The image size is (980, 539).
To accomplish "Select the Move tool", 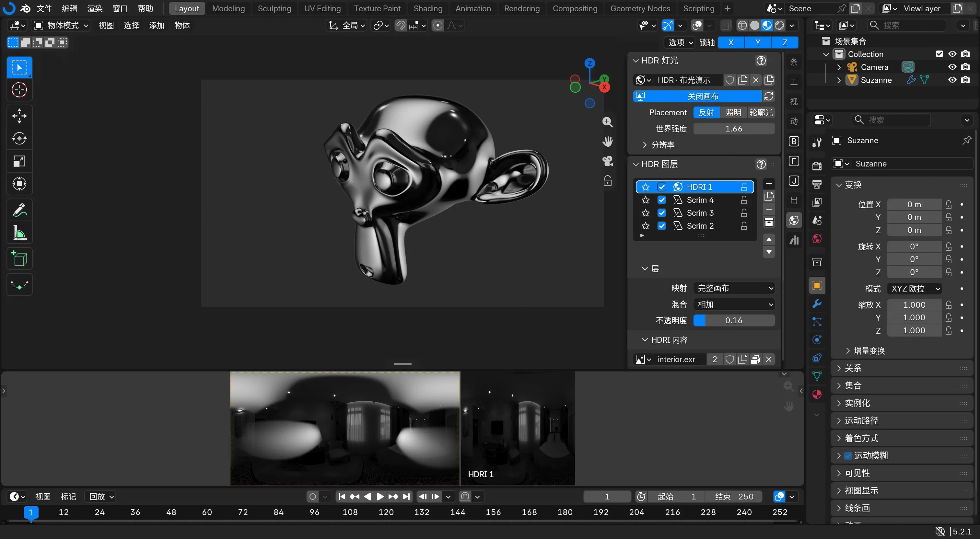I will (19, 116).
